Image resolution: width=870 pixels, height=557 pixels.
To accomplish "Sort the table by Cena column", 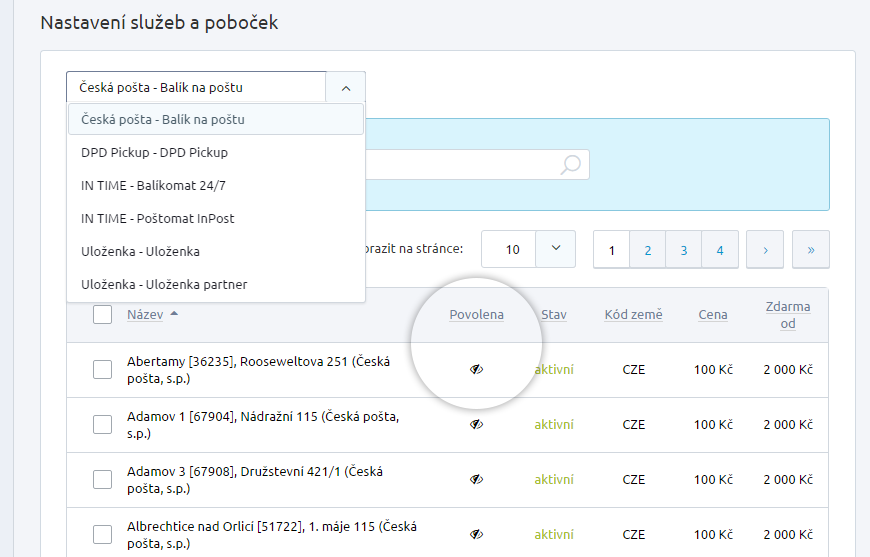I will (713, 315).
